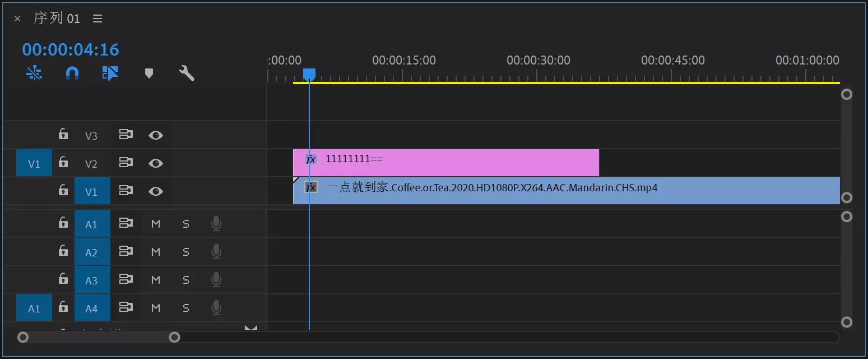Viewport: 868px width, 359px height.
Task: Mute audio track A1
Action: coord(156,224)
